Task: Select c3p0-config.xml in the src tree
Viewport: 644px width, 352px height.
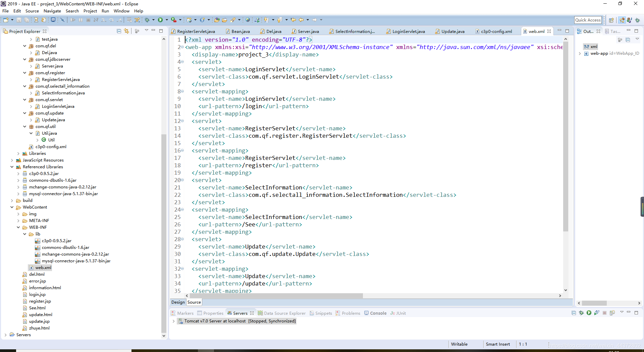Action: [x=51, y=147]
